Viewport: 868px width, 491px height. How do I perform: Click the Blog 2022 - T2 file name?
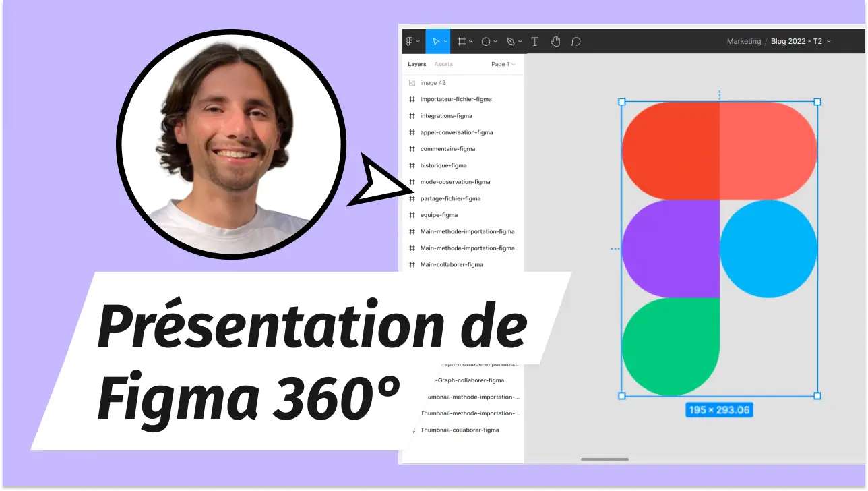pos(797,42)
